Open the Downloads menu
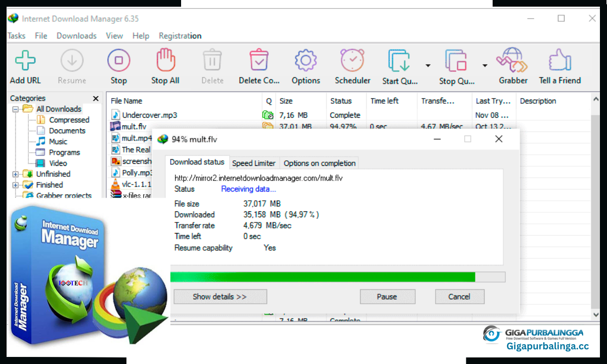Image resolution: width=607 pixels, height=364 pixels. click(x=76, y=36)
